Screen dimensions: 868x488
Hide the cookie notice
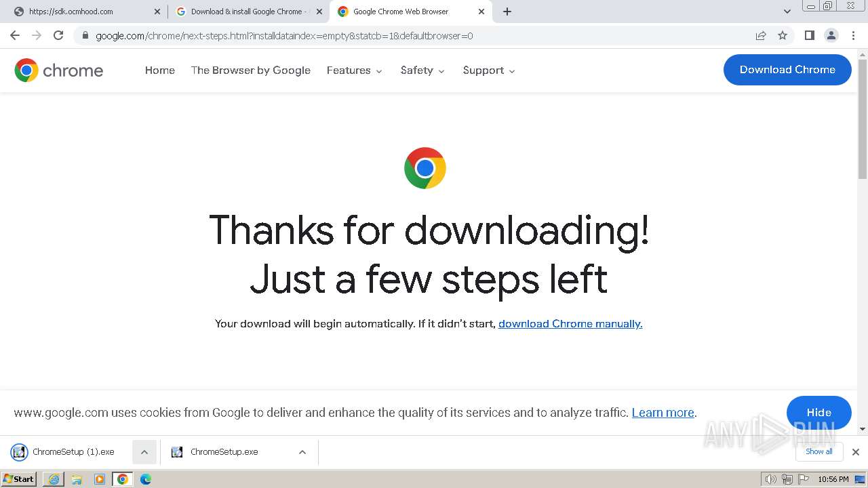pyautogui.click(x=818, y=412)
